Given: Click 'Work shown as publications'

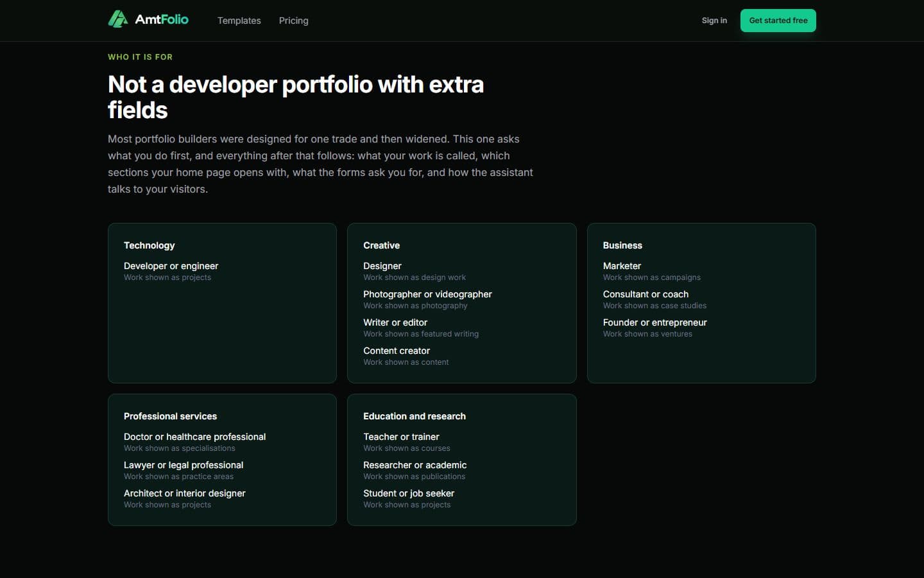Looking at the screenshot, I should pos(415,477).
